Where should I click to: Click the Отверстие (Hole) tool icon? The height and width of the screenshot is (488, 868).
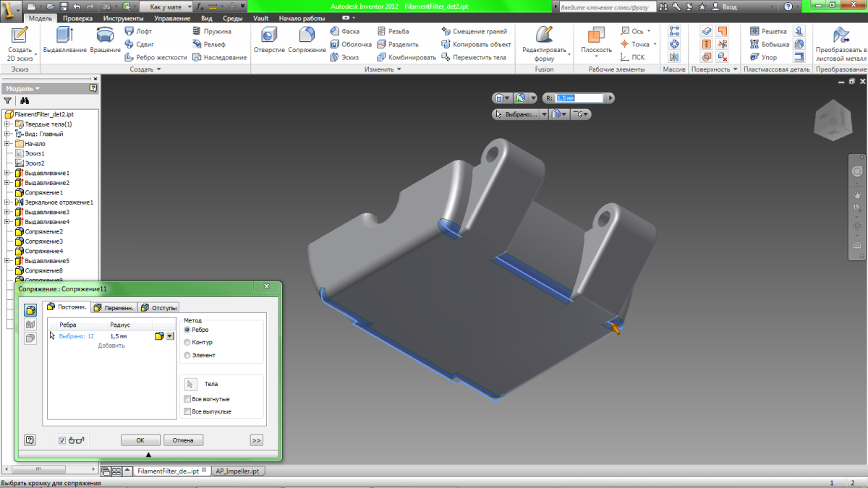click(269, 36)
